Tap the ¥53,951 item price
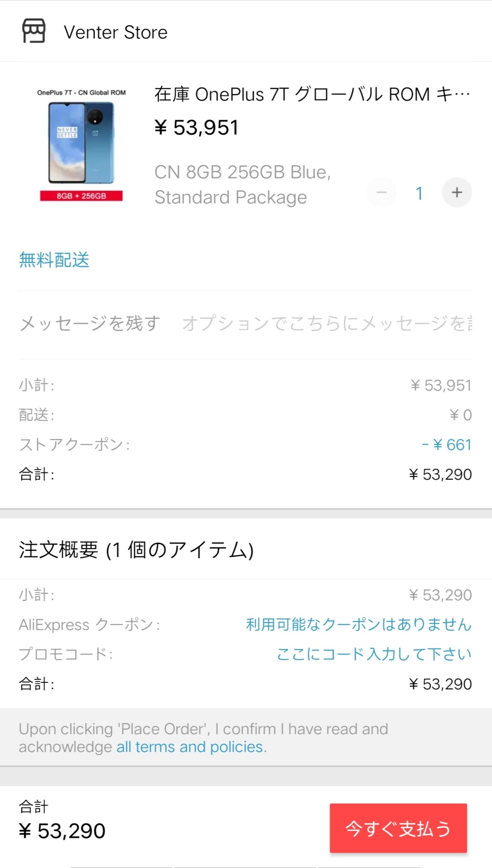492x868 pixels. 196,127
